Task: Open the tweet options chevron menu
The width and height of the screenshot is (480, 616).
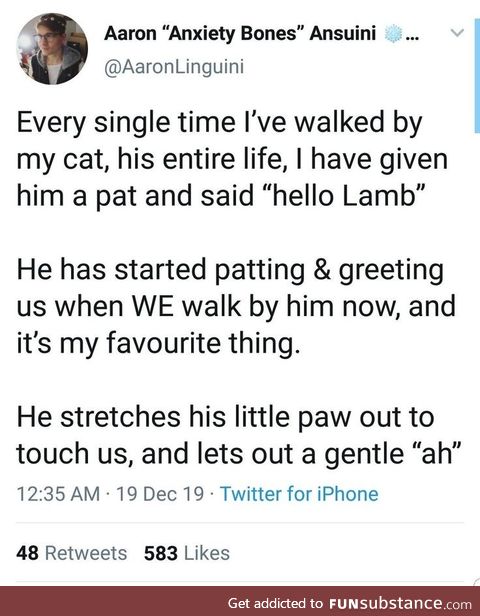Action: tap(457, 33)
